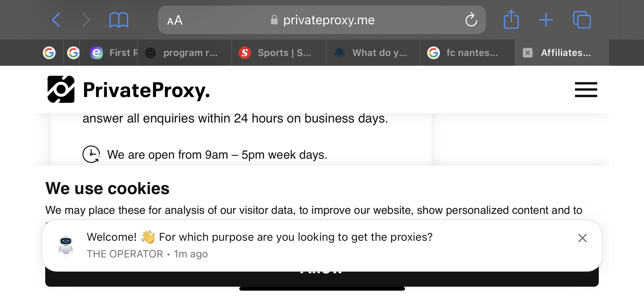
Task: Open the fc nantes... tab
Action: (x=468, y=53)
